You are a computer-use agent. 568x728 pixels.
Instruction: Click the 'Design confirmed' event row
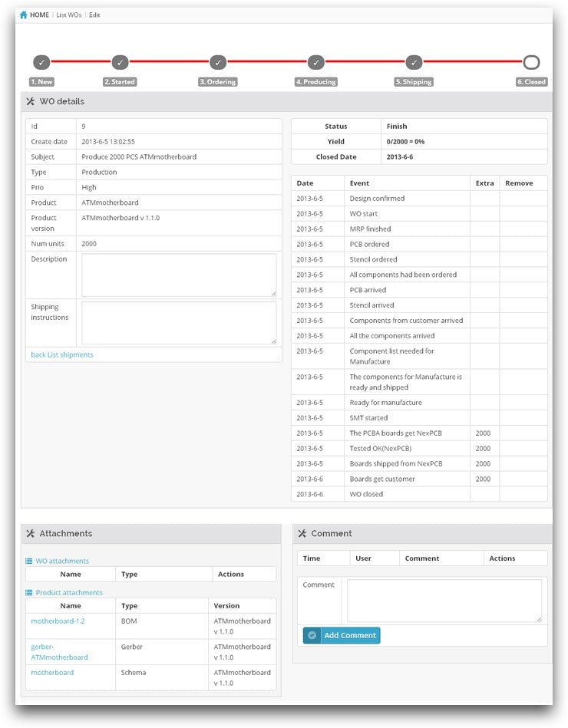coord(419,198)
